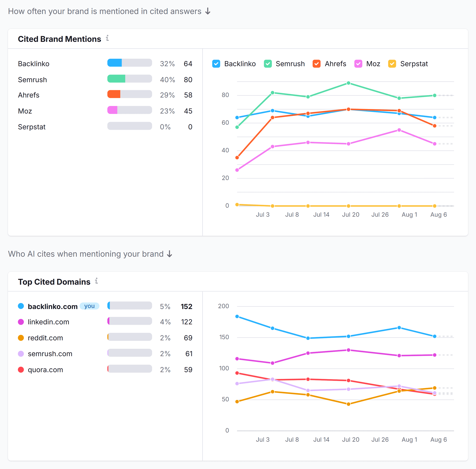Select the Jul 20 Semrush peak data point
Image resolution: width=476 pixels, height=469 pixels.
tap(348, 83)
